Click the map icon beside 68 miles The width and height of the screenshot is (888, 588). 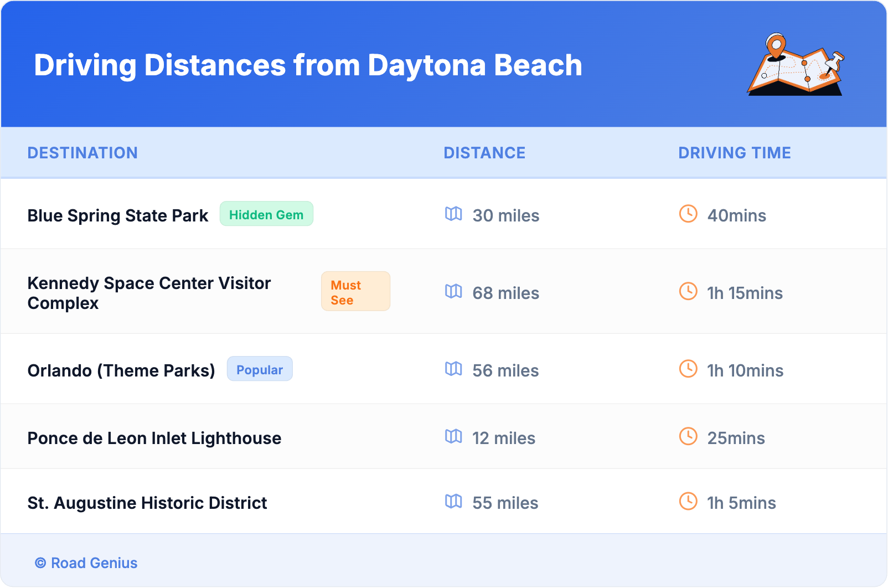click(x=453, y=291)
